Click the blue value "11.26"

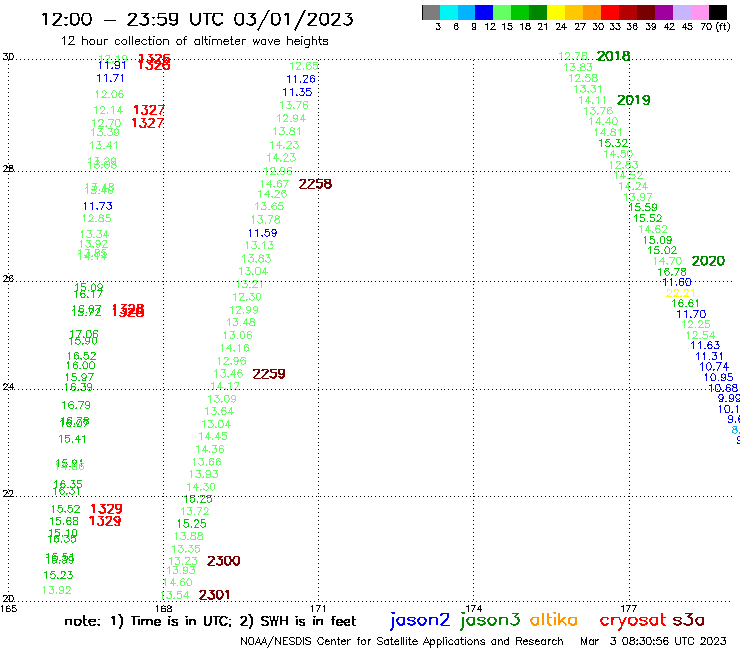[301, 79]
